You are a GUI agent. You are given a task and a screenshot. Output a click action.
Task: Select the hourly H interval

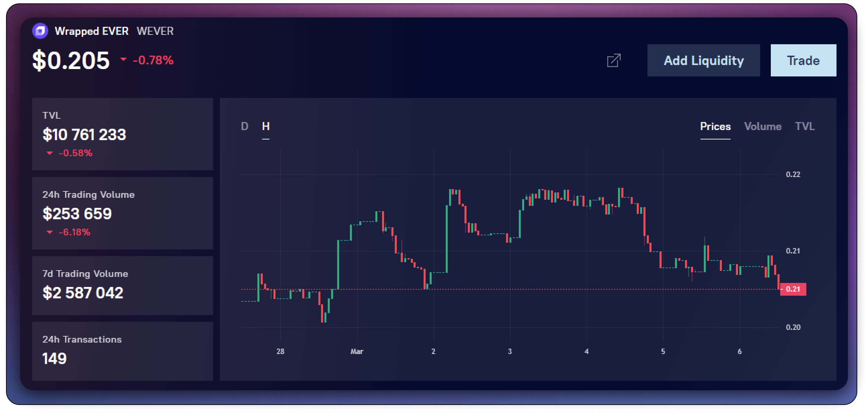click(x=265, y=126)
